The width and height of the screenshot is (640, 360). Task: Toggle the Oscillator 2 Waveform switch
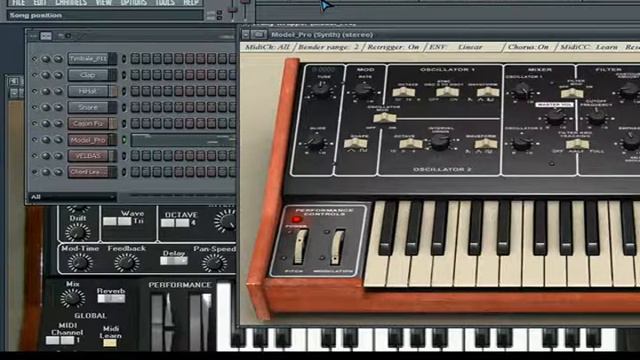(486, 143)
